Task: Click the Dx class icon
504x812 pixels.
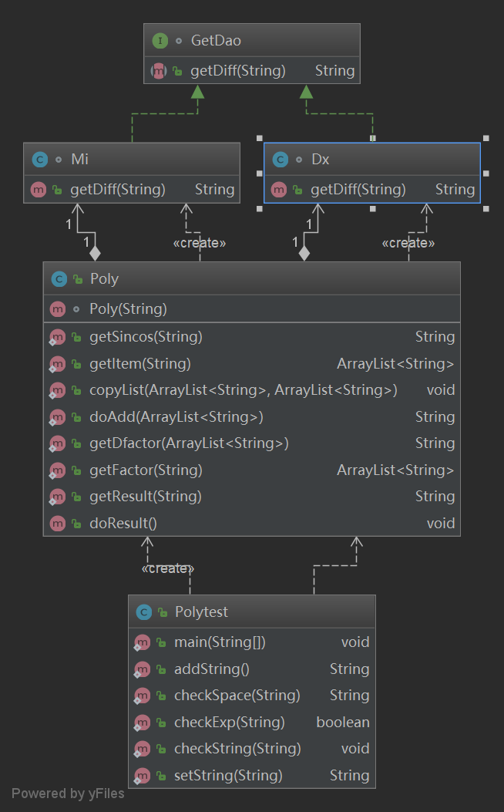Action: point(280,160)
